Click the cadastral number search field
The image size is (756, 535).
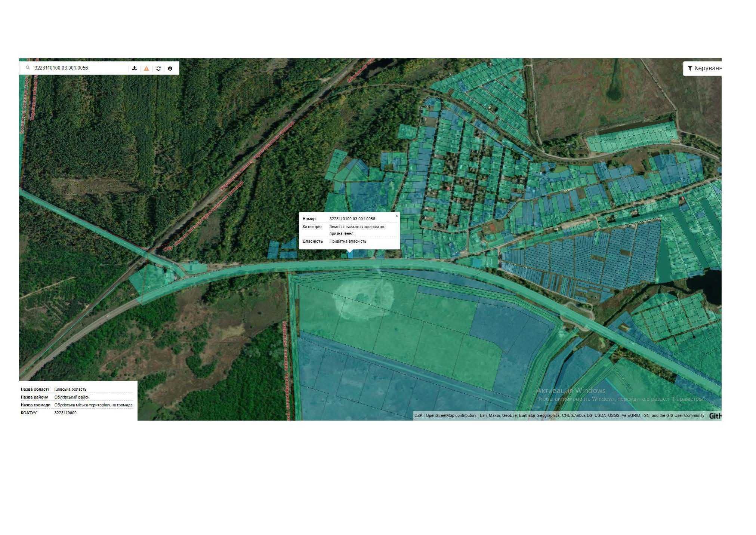(80, 68)
